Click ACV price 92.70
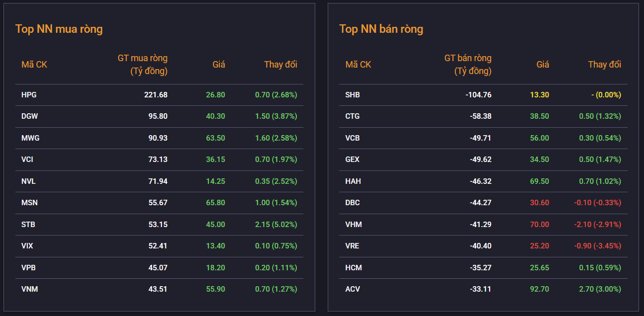The width and height of the screenshot is (644, 316). [x=540, y=289]
